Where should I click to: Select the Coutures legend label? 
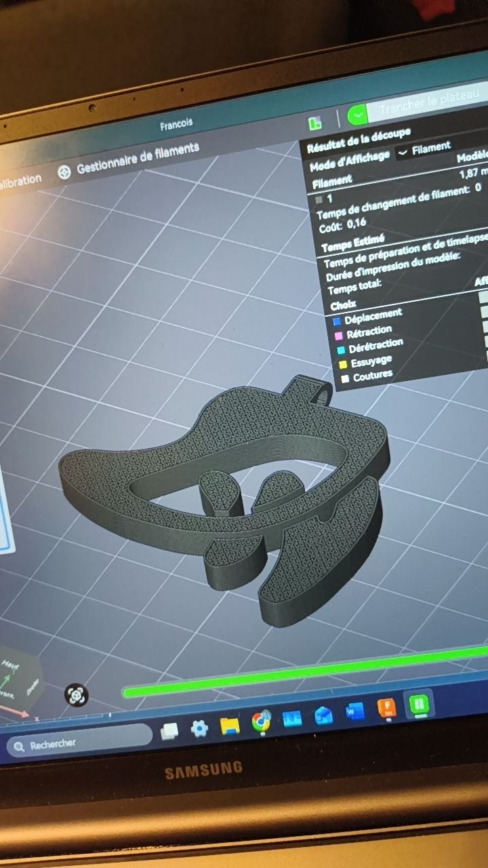373,375
